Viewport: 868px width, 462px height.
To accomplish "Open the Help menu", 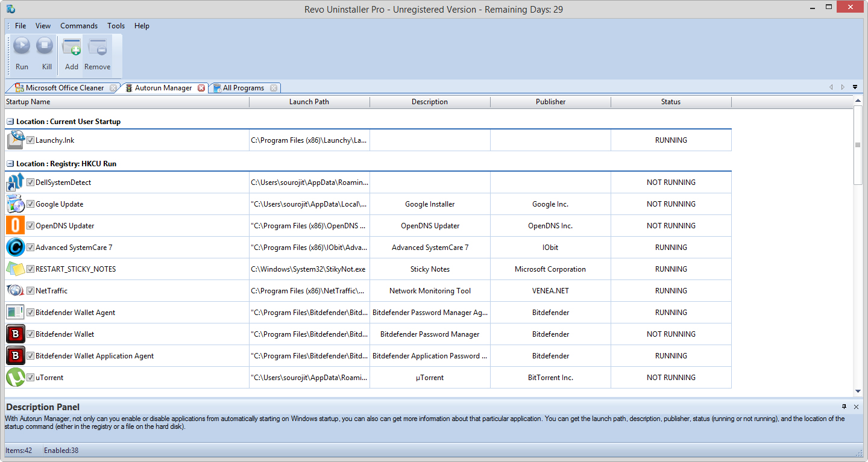I will [x=142, y=26].
